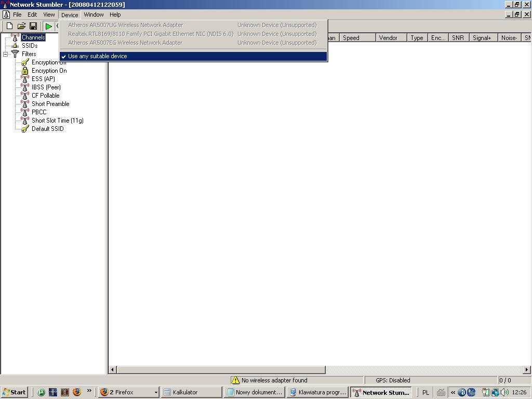Switch to the Kalkulator taskbar window
The image size is (532, 399).
[x=192, y=392]
